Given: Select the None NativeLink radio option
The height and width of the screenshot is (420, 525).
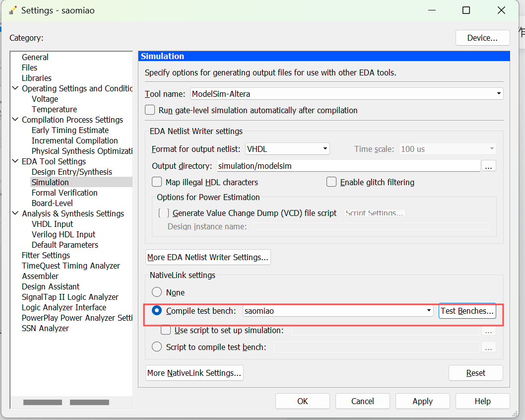Looking at the screenshot, I should click(x=157, y=292).
